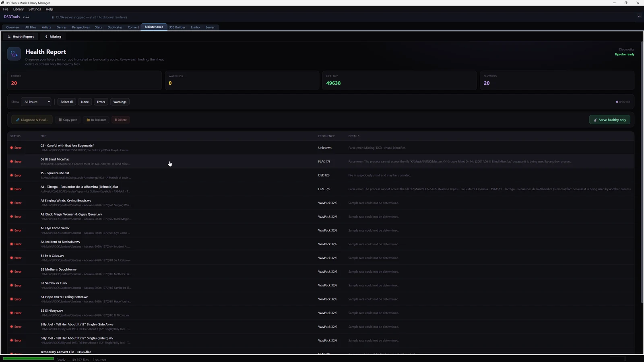The height and width of the screenshot is (362, 644).
Task: Filter selection to Warnings only
Action: (x=120, y=102)
